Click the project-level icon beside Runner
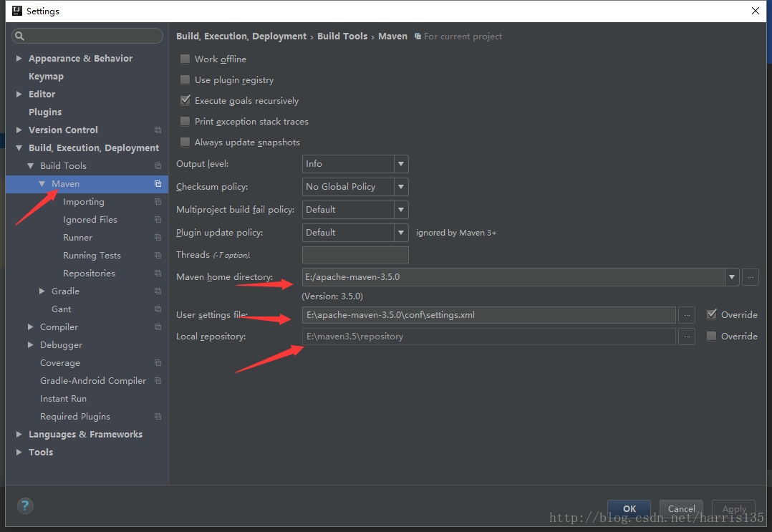 tap(158, 237)
